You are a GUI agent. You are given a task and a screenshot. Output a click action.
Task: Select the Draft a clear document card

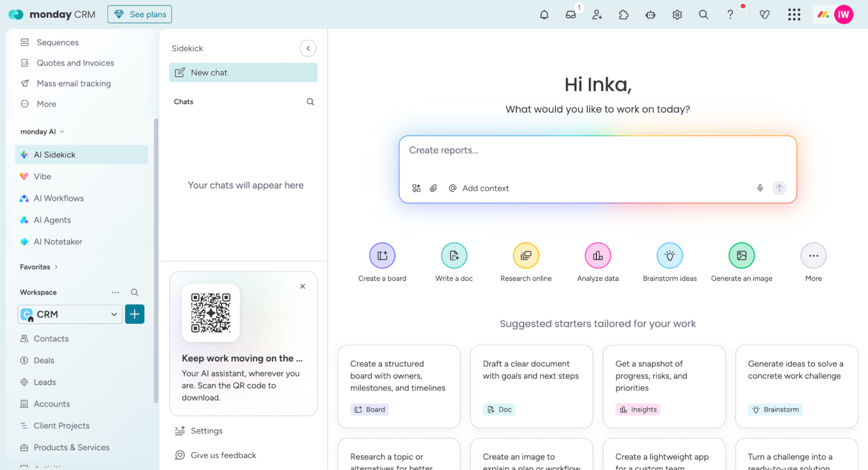coord(531,387)
